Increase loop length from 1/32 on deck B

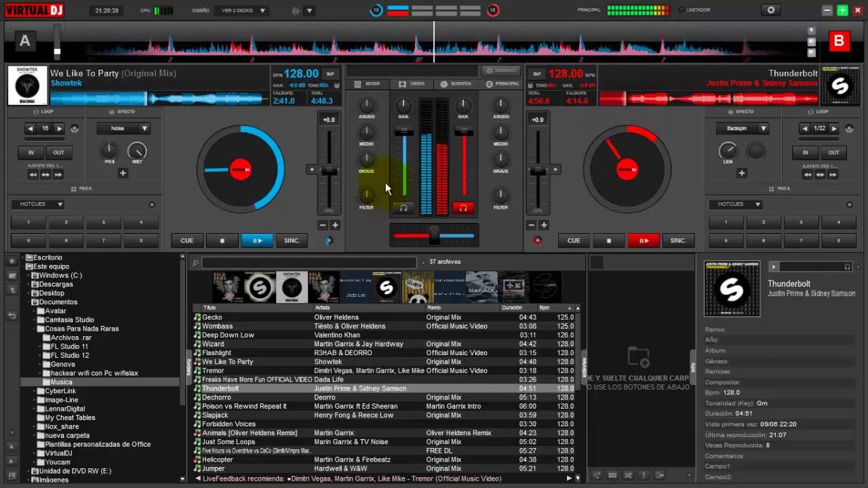coord(835,128)
